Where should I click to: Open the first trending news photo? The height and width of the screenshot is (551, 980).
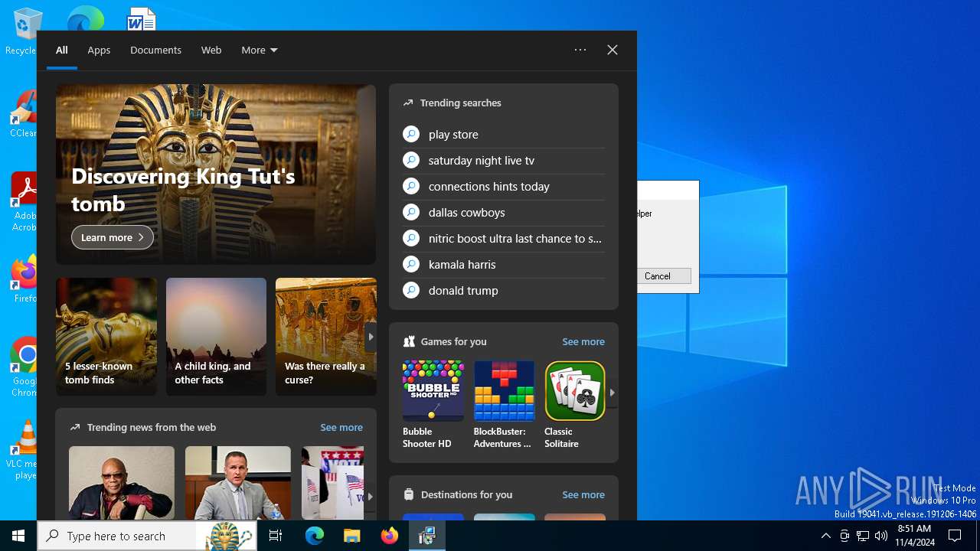[x=122, y=483]
